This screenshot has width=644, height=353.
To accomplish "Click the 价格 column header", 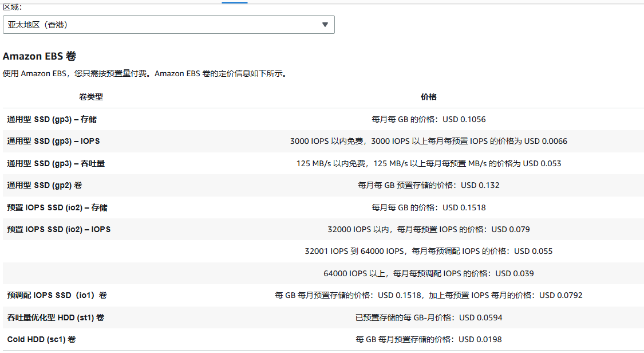I will point(428,97).
